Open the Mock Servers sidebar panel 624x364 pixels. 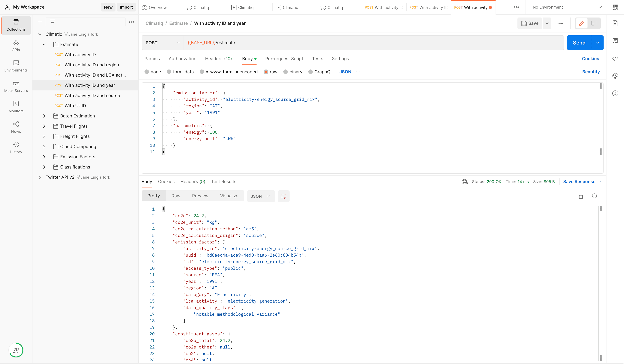click(16, 86)
